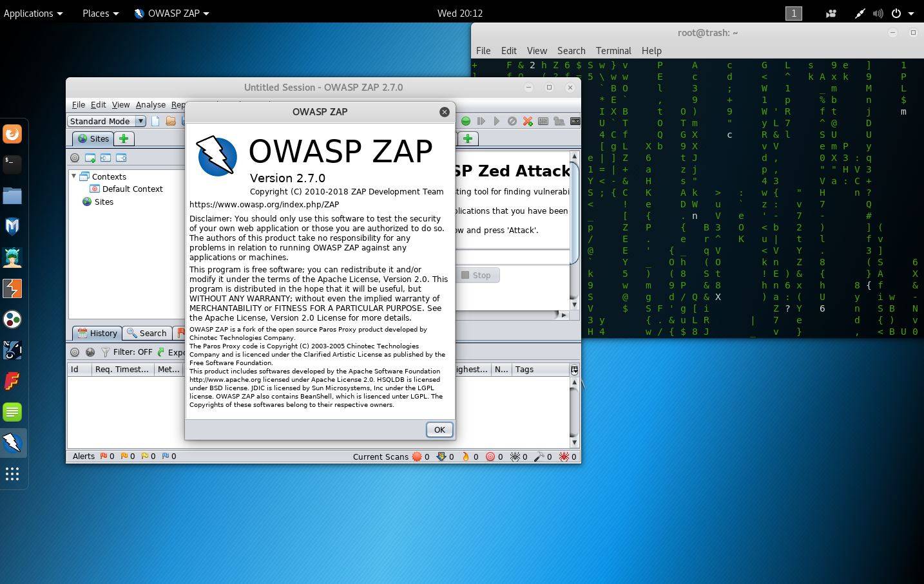Click the Id column header
924x584 pixels.
(79, 370)
